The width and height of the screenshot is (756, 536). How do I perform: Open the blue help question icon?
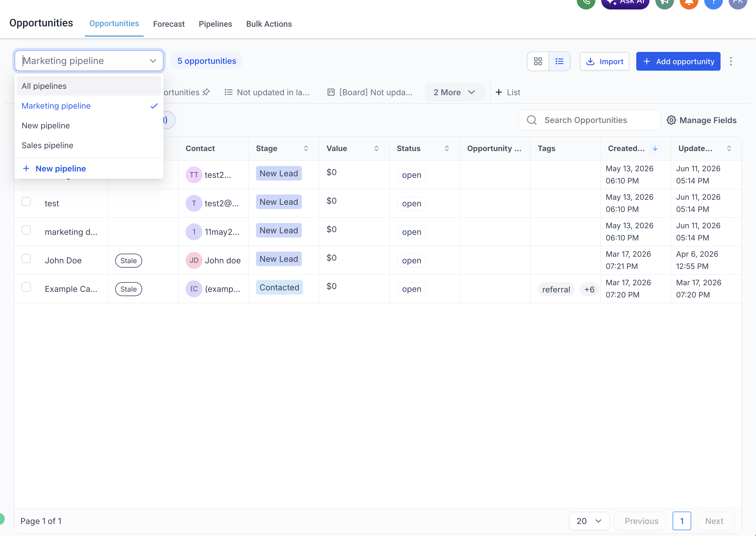click(713, 2)
